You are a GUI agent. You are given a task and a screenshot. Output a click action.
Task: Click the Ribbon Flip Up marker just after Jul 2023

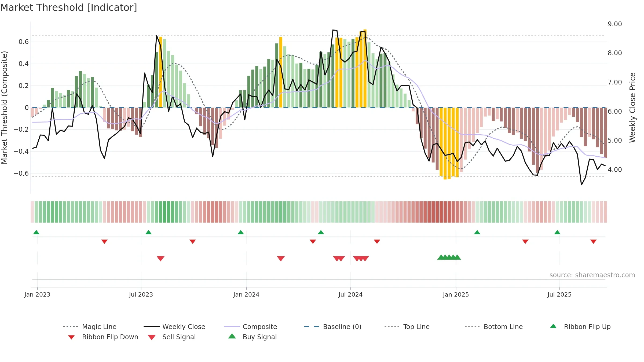coord(148,232)
